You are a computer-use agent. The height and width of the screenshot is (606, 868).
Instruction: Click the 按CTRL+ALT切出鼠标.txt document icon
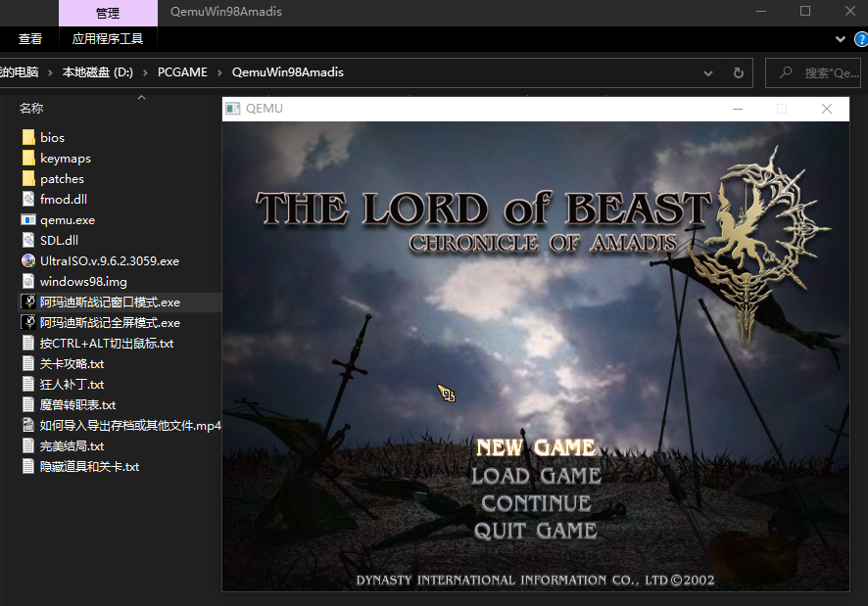[x=28, y=343]
